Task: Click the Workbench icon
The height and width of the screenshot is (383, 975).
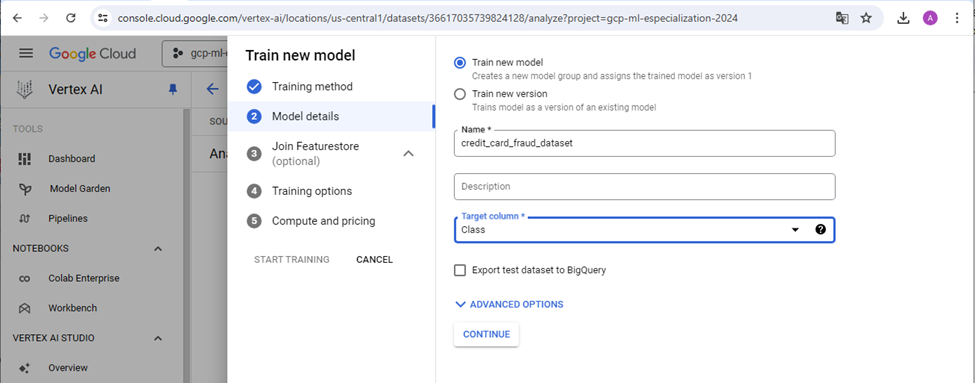Action: pos(25,308)
